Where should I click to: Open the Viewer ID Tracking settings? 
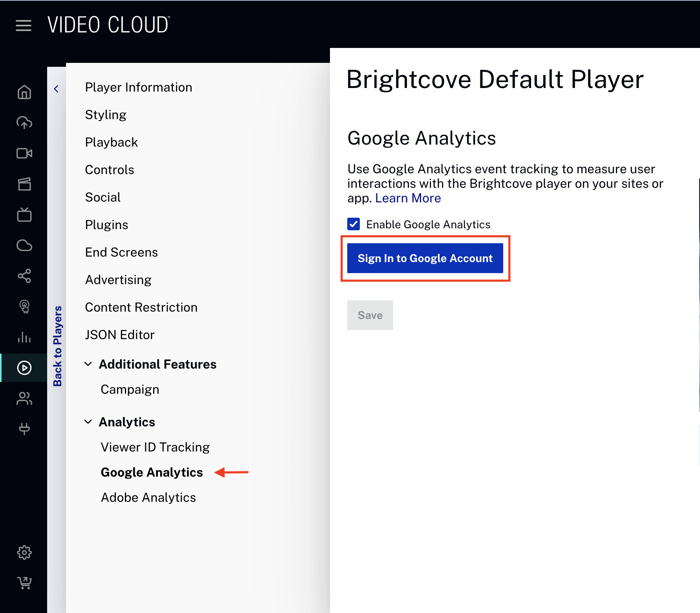(x=155, y=447)
